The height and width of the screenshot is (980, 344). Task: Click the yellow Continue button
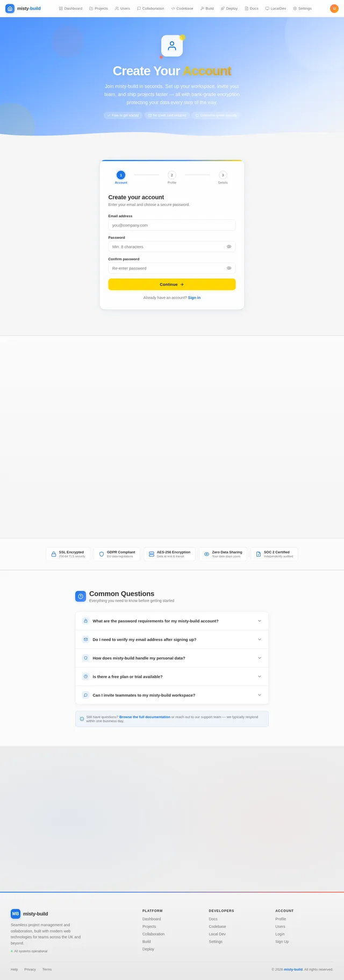172,285
